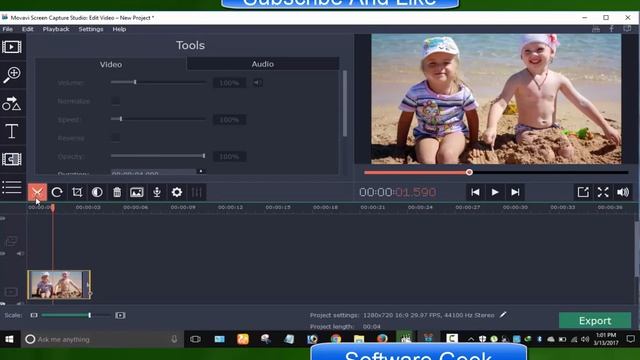Screen dimensions: 640x360
Task: Play the preview video
Action: coord(495,192)
